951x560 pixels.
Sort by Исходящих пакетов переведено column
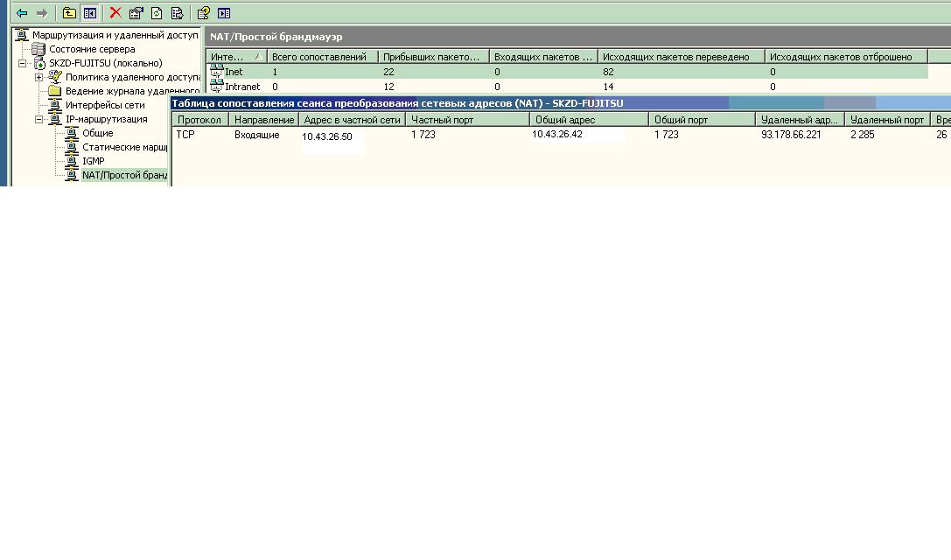coord(682,56)
